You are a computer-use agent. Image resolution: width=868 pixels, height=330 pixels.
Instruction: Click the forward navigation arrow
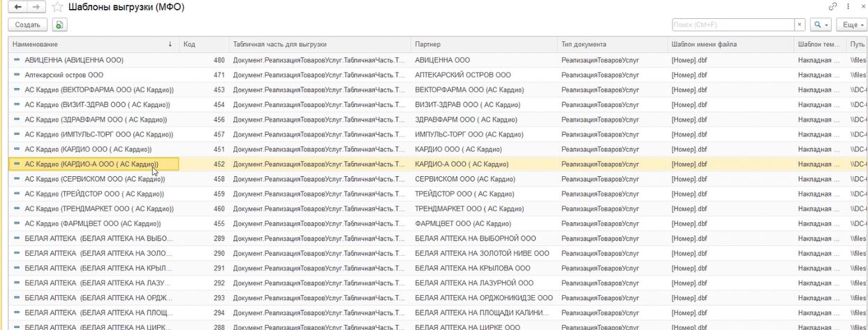coord(36,6)
